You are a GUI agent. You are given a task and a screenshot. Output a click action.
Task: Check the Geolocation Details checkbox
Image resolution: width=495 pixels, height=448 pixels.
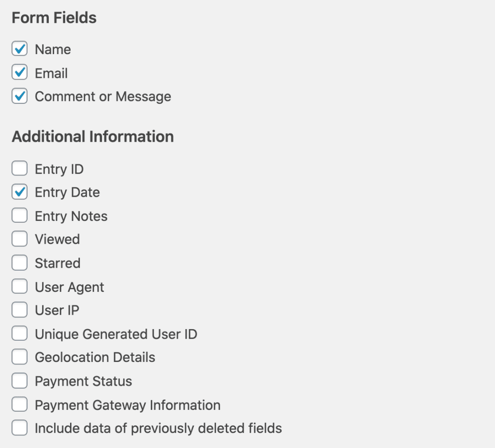19,357
